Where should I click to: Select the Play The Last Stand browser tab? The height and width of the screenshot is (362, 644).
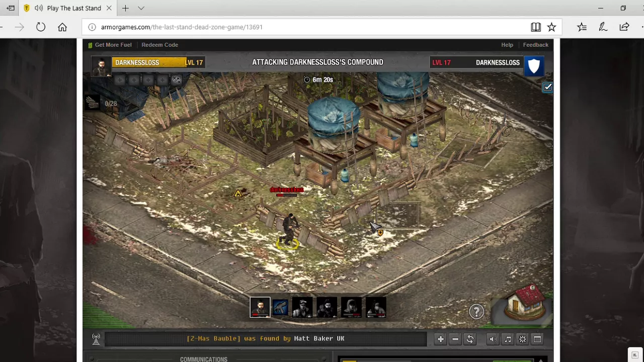point(68,8)
